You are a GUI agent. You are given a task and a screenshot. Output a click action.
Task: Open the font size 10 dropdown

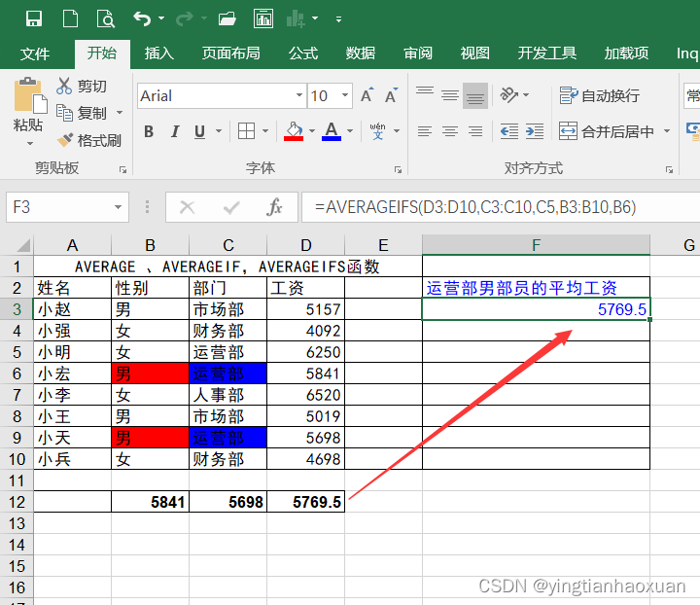[345, 95]
